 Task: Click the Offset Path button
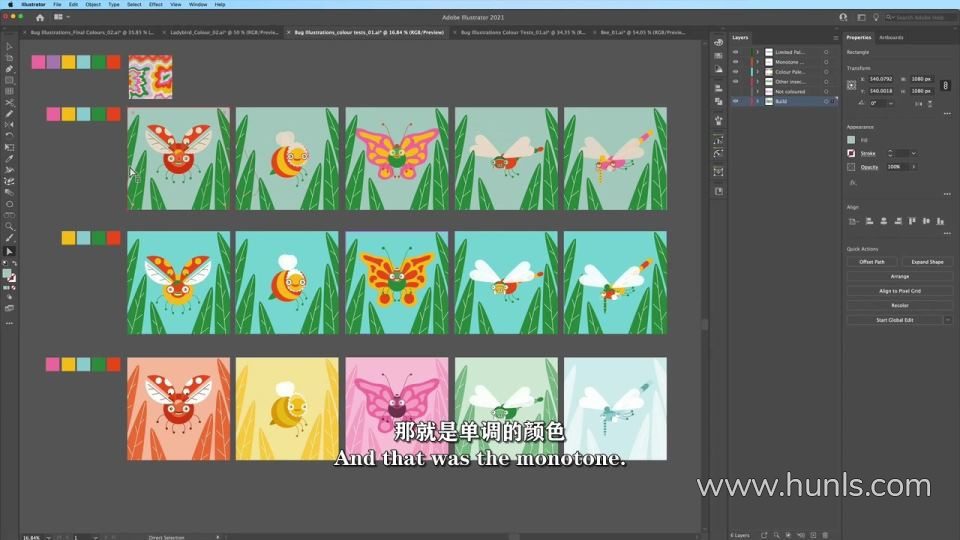[x=872, y=262]
